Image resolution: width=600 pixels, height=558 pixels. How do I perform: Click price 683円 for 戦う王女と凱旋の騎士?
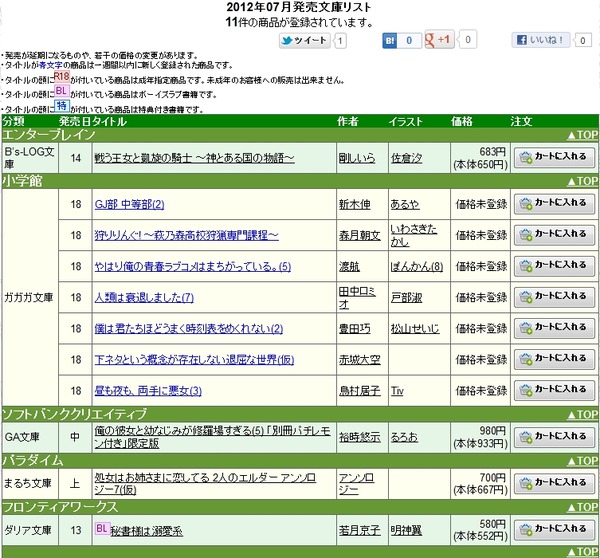point(492,152)
